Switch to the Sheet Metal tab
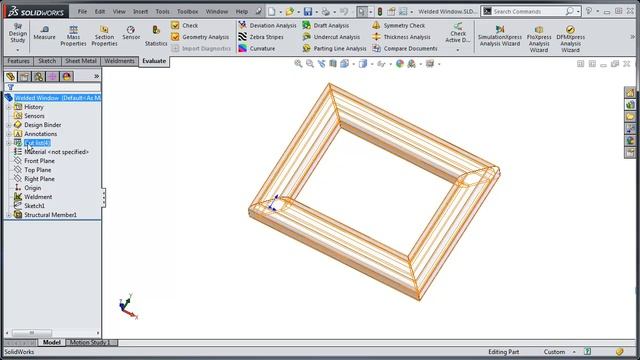 (81, 61)
